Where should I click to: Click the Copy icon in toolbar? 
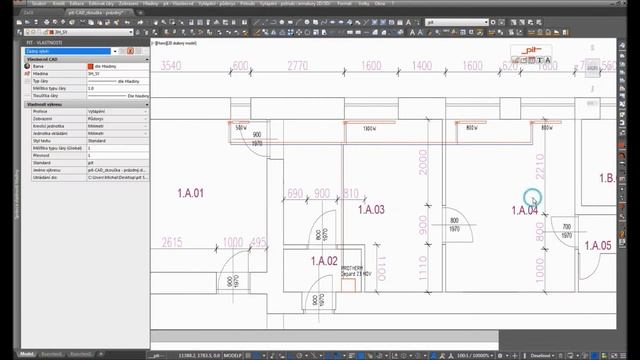91,22
